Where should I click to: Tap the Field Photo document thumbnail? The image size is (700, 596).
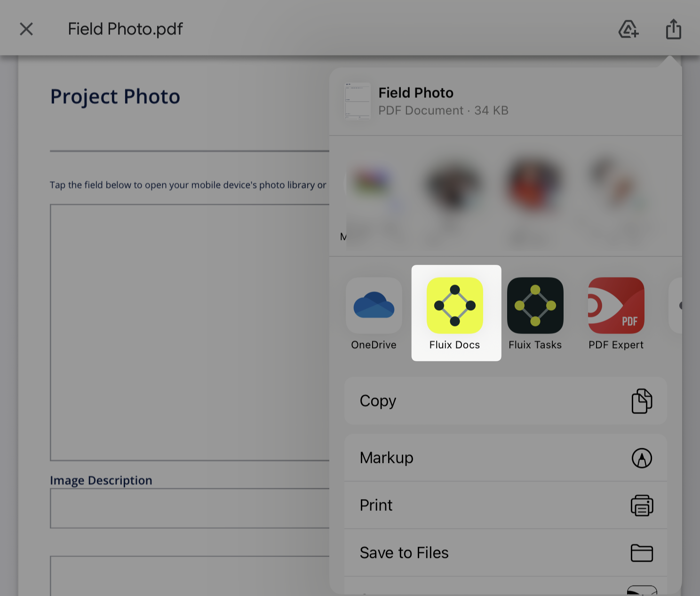358,101
